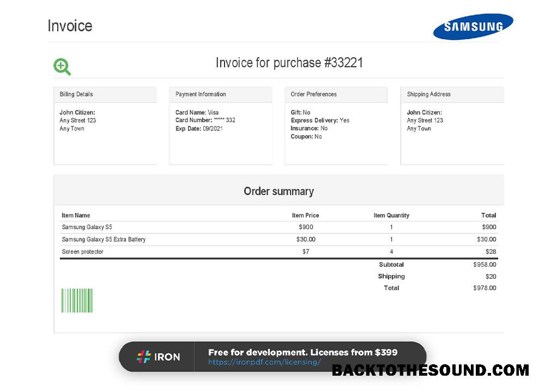Click 'Coupon: No' preference
This screenshot has height=392, width=545.
(x=306, y=137)
